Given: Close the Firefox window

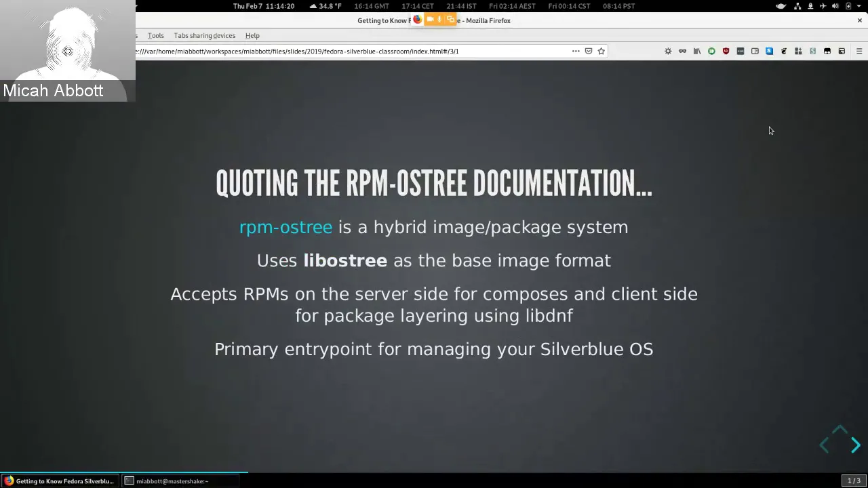Looking at the screenshot, I should point(860,20).
